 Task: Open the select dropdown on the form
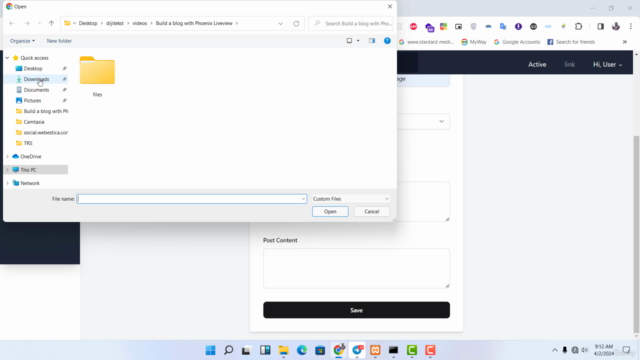point(424,121)
